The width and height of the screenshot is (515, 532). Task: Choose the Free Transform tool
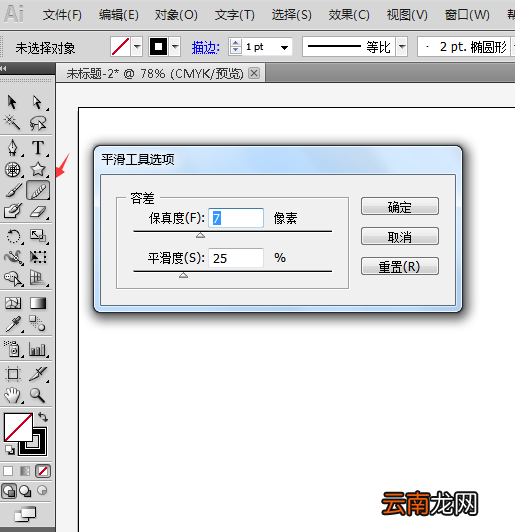click(38, 257)
